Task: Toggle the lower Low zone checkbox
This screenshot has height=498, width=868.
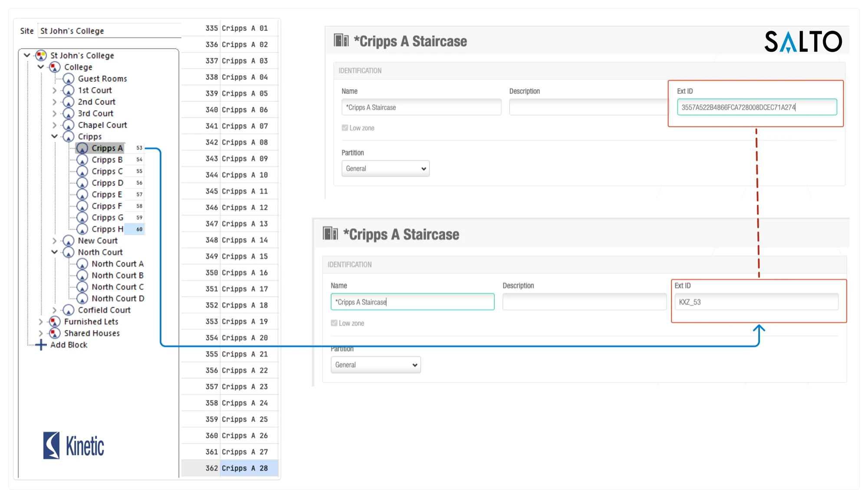Action: 334,323
